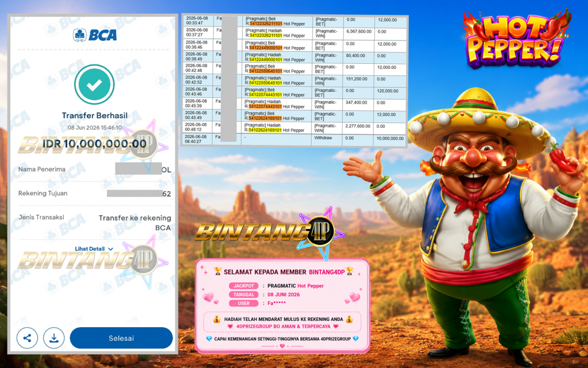Image resolution: width=588 pixels, height=368 pixels.
Task: Click the BINTANG4DP star logo in the desert
Action: click(x=269, y=232)
